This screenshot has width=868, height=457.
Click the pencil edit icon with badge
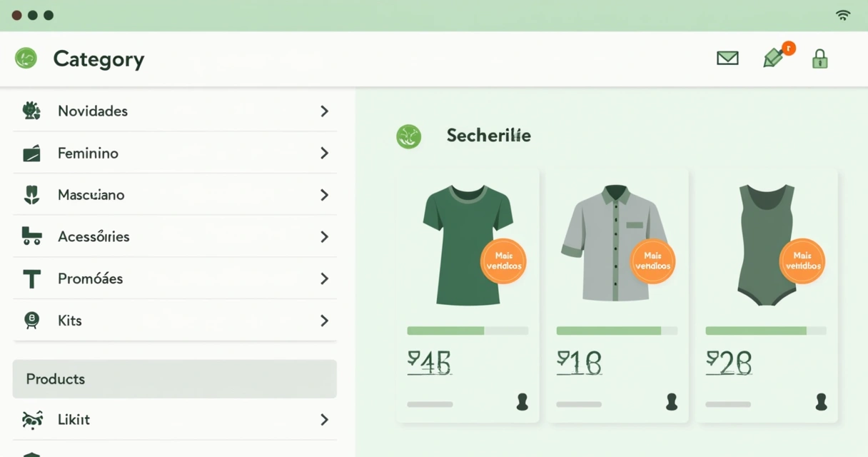click(773, 58)
